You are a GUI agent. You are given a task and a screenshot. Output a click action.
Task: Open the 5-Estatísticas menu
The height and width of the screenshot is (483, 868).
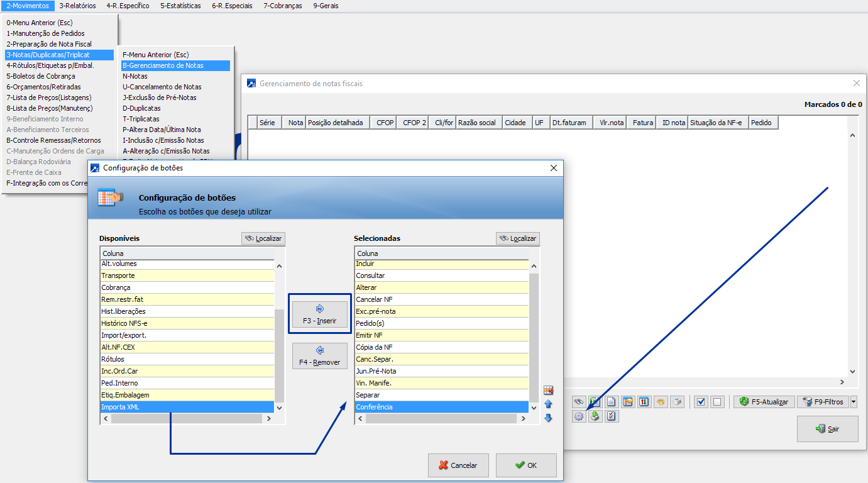click(x=180, y=6)
